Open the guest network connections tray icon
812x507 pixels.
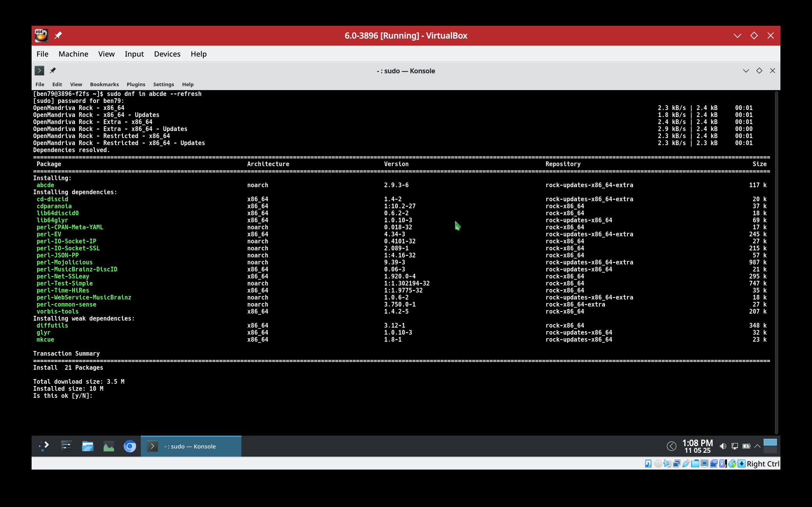pos(734,446)
